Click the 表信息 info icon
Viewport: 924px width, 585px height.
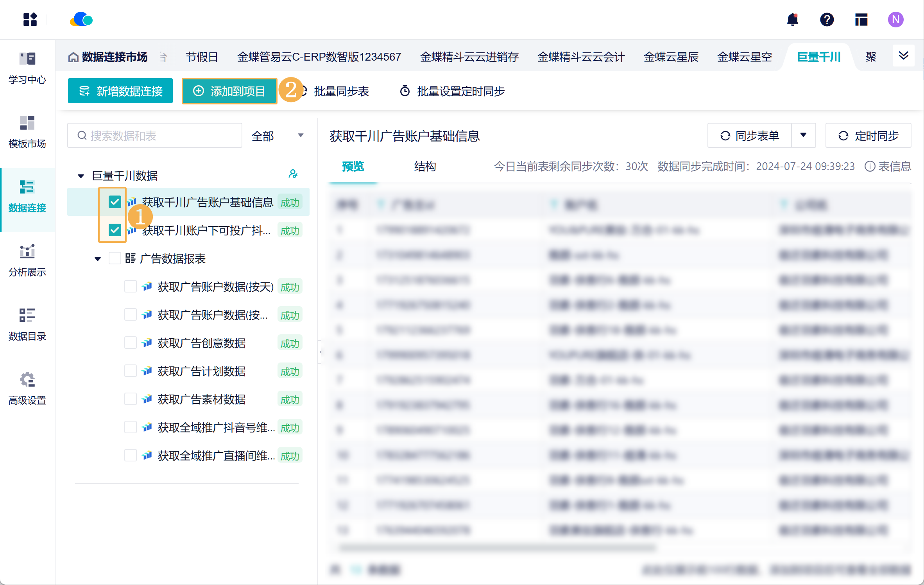(x=870, y=167)
